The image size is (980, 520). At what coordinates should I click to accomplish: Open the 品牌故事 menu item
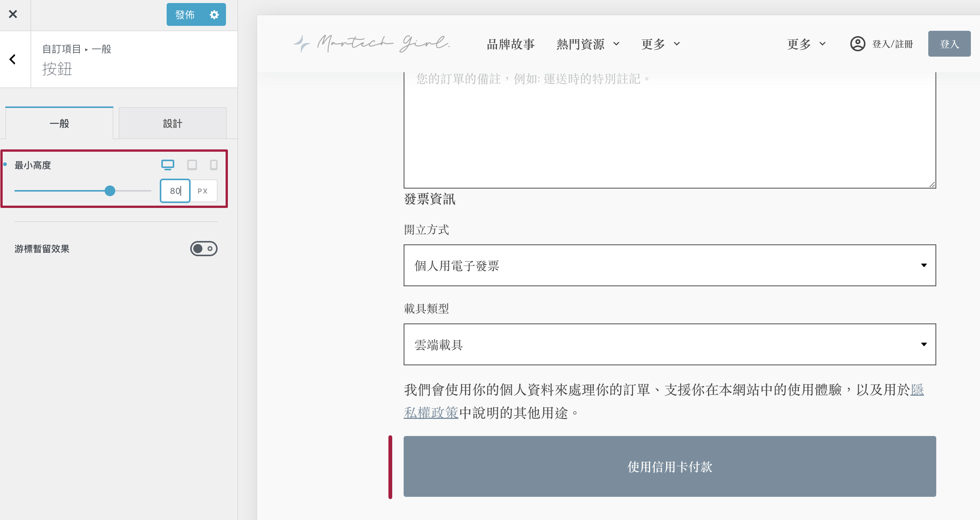tap(511, 44)
